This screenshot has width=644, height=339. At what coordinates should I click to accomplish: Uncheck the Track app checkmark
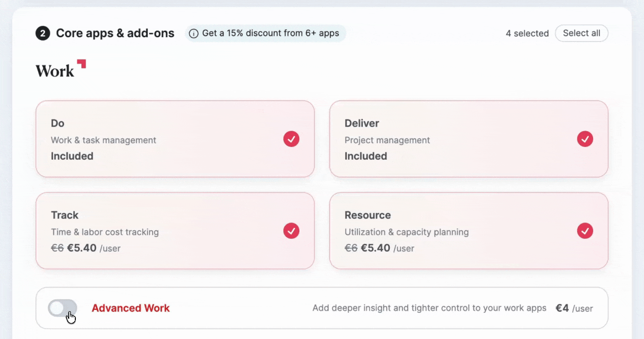(291, 231)
